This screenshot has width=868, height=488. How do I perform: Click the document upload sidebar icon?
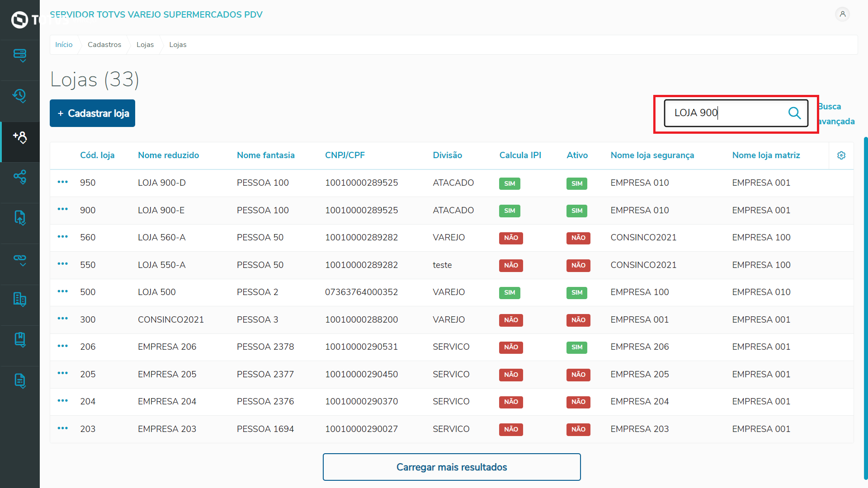point(20,218)
